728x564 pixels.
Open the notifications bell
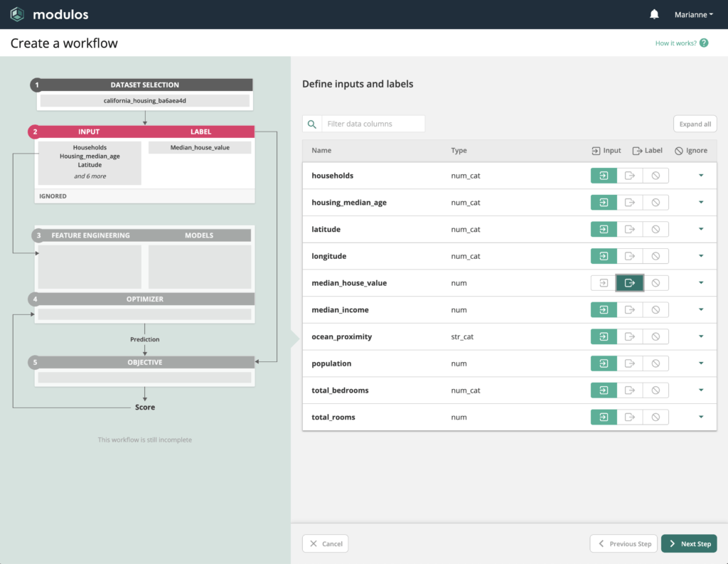point(654,14)
